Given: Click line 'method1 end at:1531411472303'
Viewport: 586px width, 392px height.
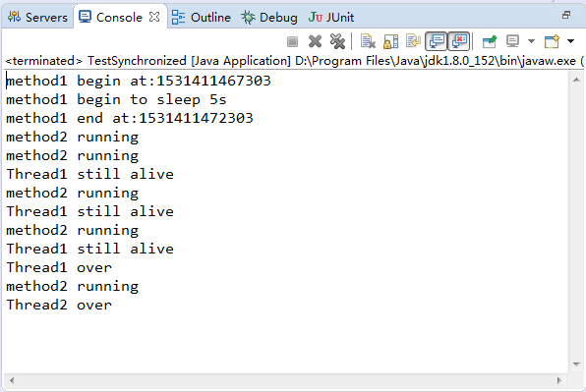Looking at the screenshot, I should click(130, 118).
